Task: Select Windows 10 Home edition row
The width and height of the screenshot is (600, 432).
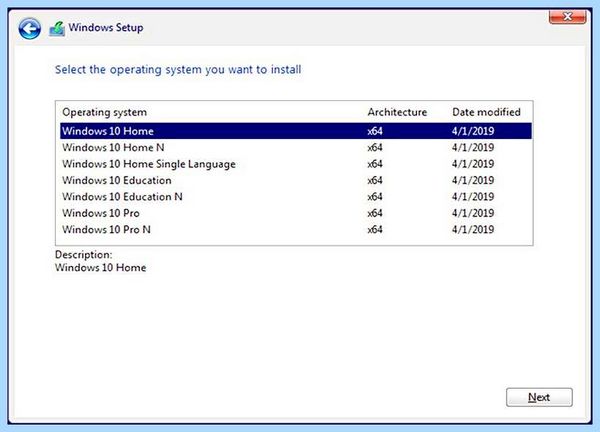Action: [296, 131]
